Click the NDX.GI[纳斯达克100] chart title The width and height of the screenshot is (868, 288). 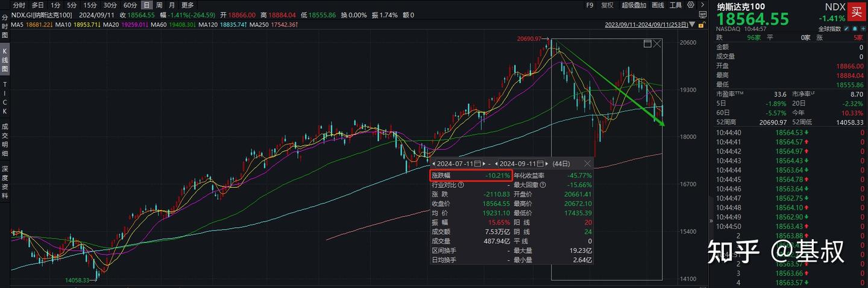click(42, 14)
